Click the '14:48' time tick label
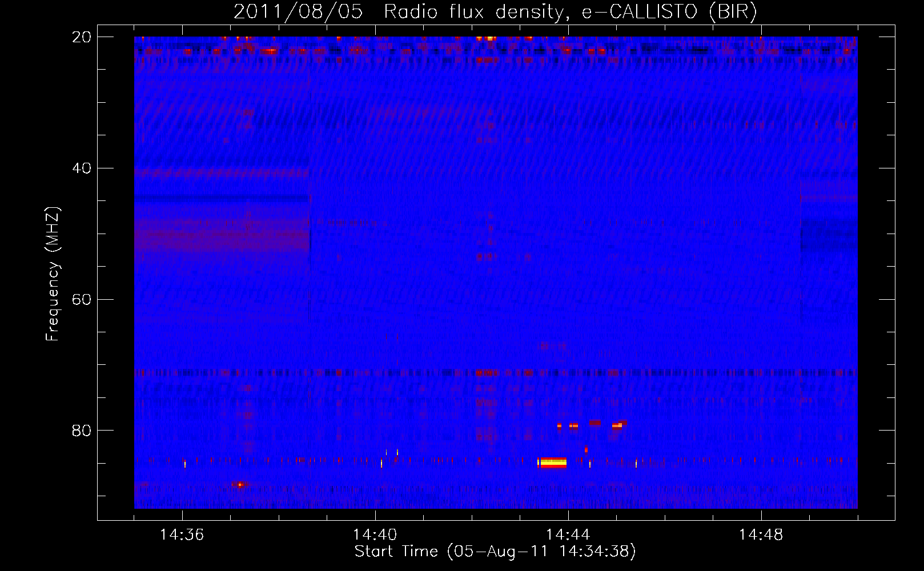The height and width of the screenshot is (571, 924). pyautogui.click(x=761, y=535)
